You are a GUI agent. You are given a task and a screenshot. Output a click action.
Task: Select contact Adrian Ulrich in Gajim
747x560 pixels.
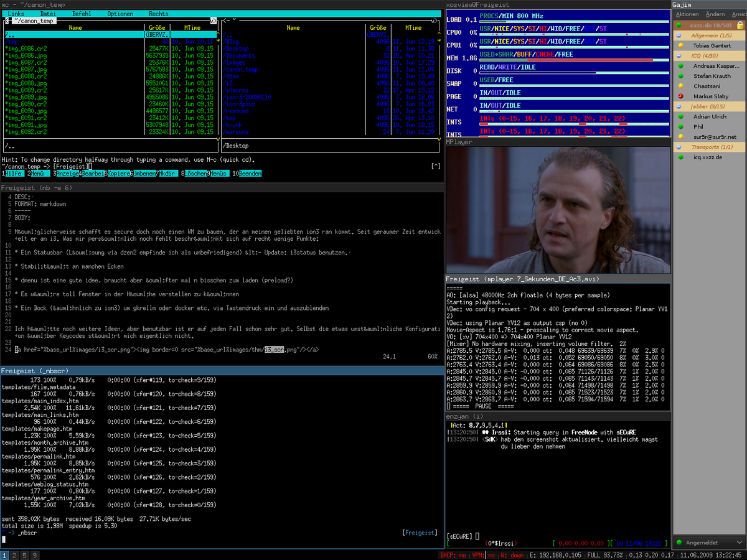[x=709, y=116]
